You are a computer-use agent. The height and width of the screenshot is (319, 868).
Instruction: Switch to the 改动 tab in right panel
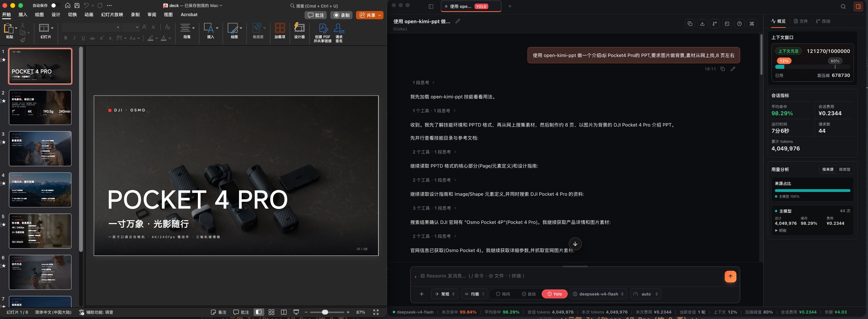[x=823, y=21]
